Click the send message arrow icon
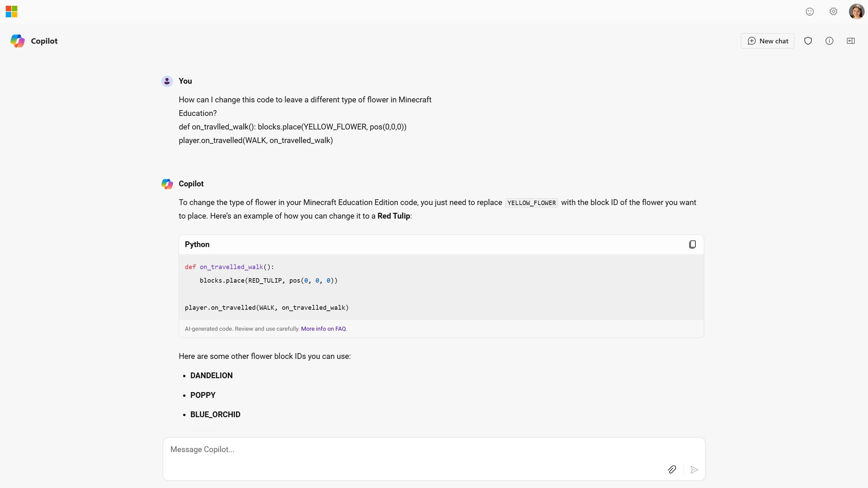 694,469
